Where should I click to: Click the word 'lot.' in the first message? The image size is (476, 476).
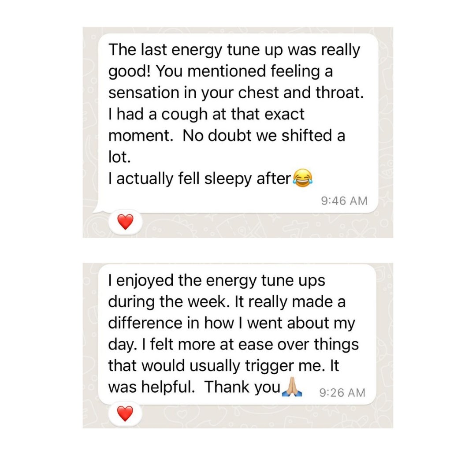[117, 157]
